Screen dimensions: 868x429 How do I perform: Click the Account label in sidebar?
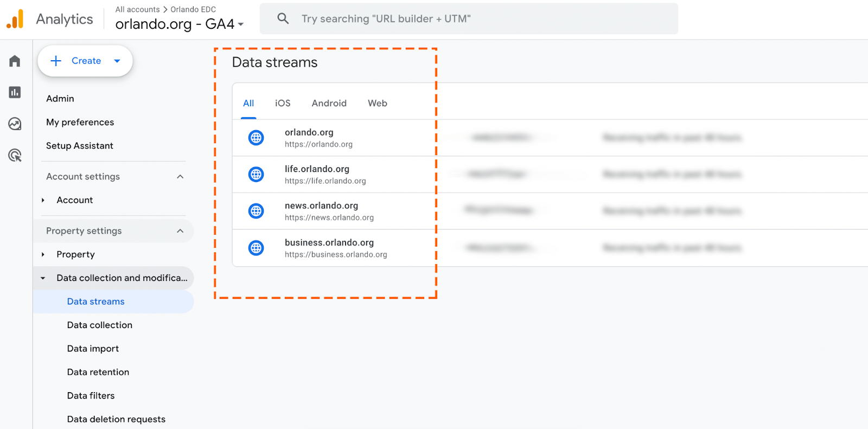[75, 200]
